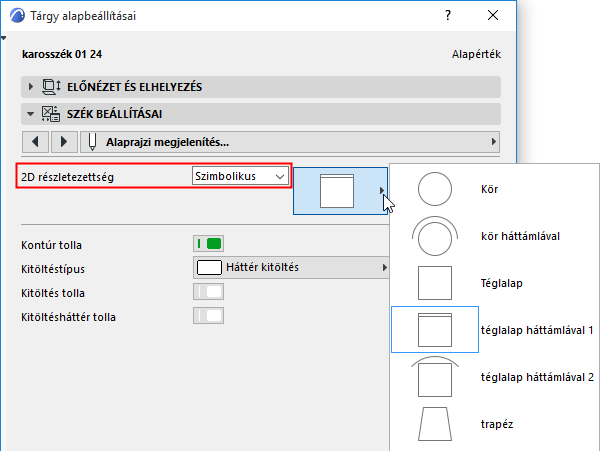Select the téglalap háttámlával 1 symbol icon

(435, 330)
